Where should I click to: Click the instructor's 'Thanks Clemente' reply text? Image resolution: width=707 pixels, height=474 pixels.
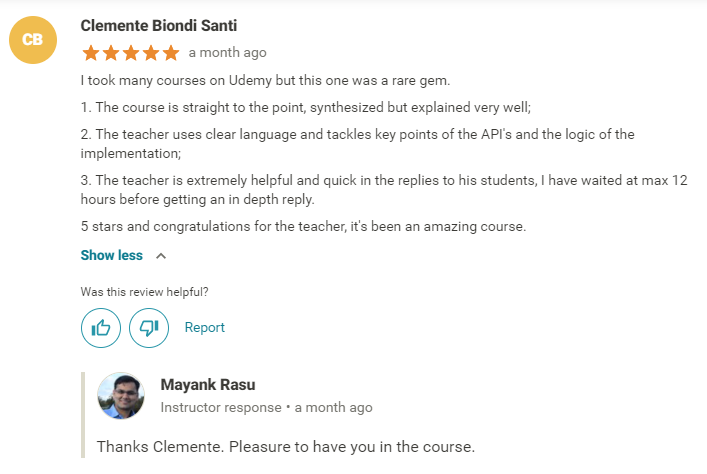(285, 446)
